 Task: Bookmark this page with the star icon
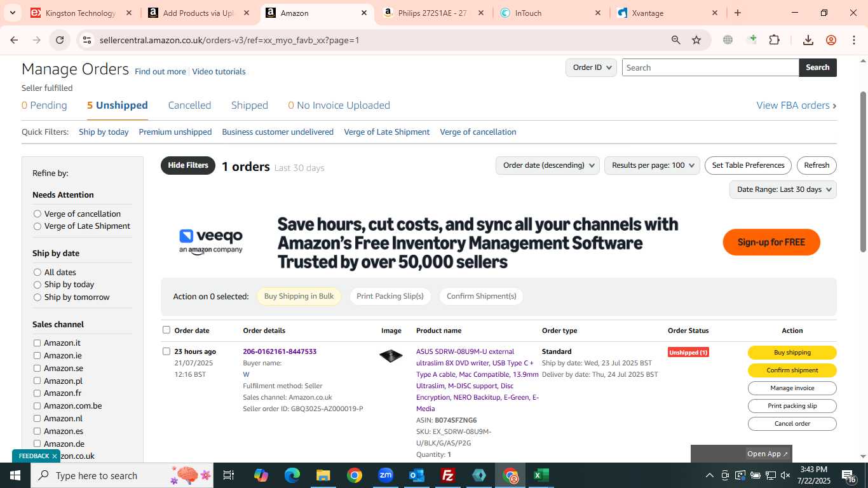click(696, 40)
